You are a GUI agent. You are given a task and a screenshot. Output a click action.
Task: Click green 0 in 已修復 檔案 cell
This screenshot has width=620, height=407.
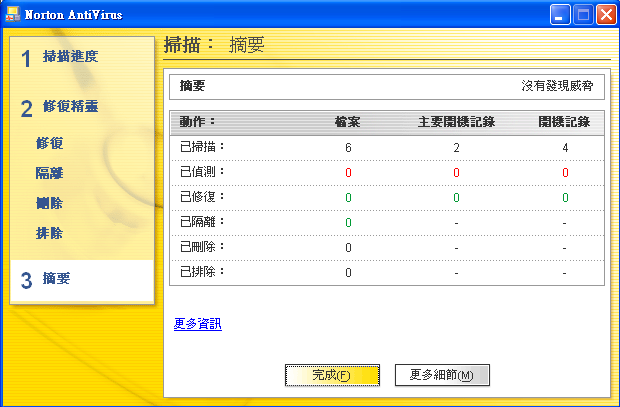[x=348, y=197]
